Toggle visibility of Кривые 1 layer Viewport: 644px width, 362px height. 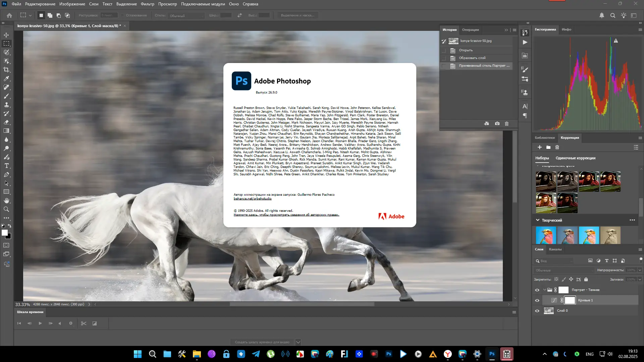(537, 300)
